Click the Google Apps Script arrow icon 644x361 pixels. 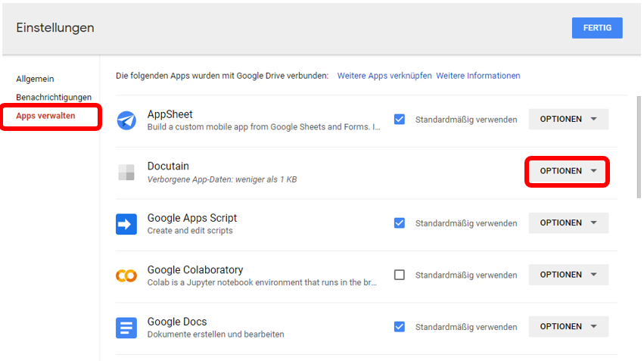pyautogui.click(x=126, y=224)
